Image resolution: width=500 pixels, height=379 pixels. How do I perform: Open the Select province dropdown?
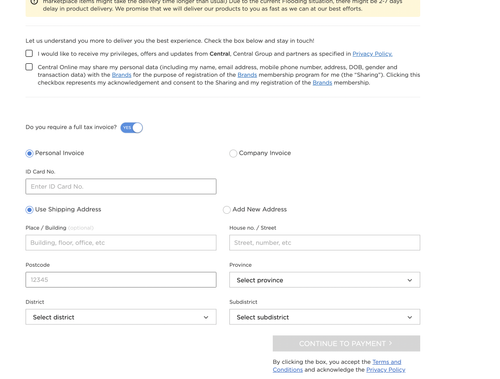click(325, 280)
